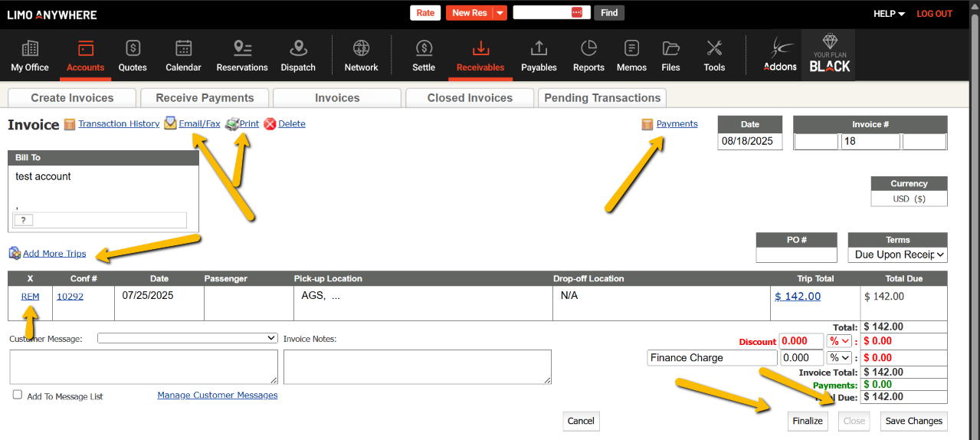Click the Tools wrench icon
Image resolution: width=980 pixels, height=440 pixels.
pos(714,49)
